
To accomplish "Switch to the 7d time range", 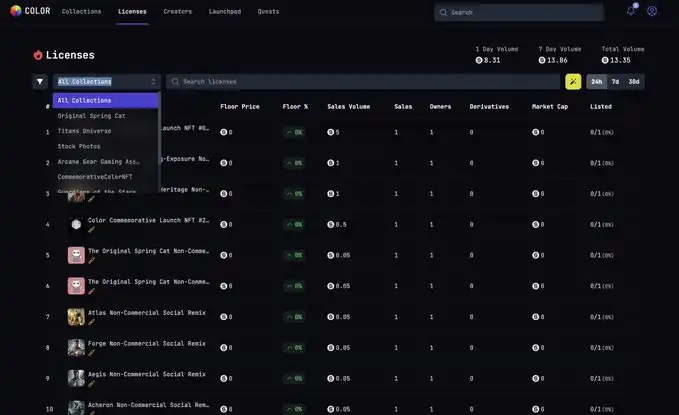I will tap(615, 82).
